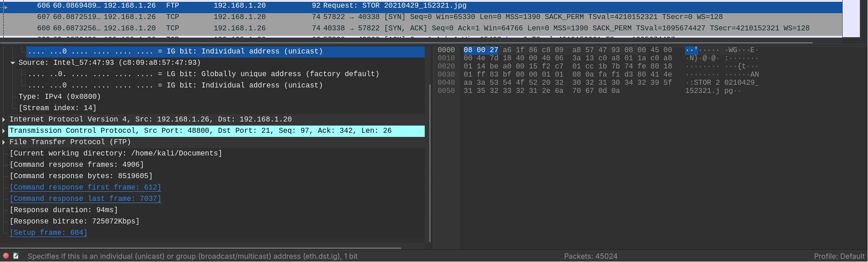The height and width of the screenshot is (262, 868).
Task: Select Response bitrate: 725072Kbps field
Action: (75, 221)
